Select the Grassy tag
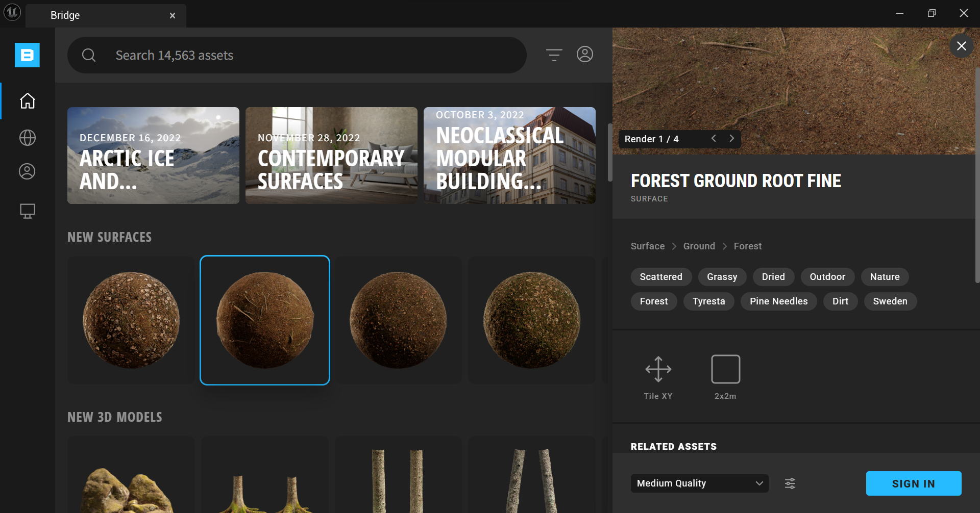Screen dimensions: 980x513 (x=722, y=277)
